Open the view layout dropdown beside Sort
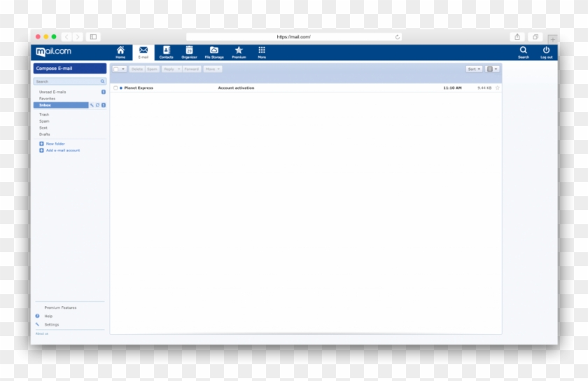The image size is (588, 381). coord(493,69)
